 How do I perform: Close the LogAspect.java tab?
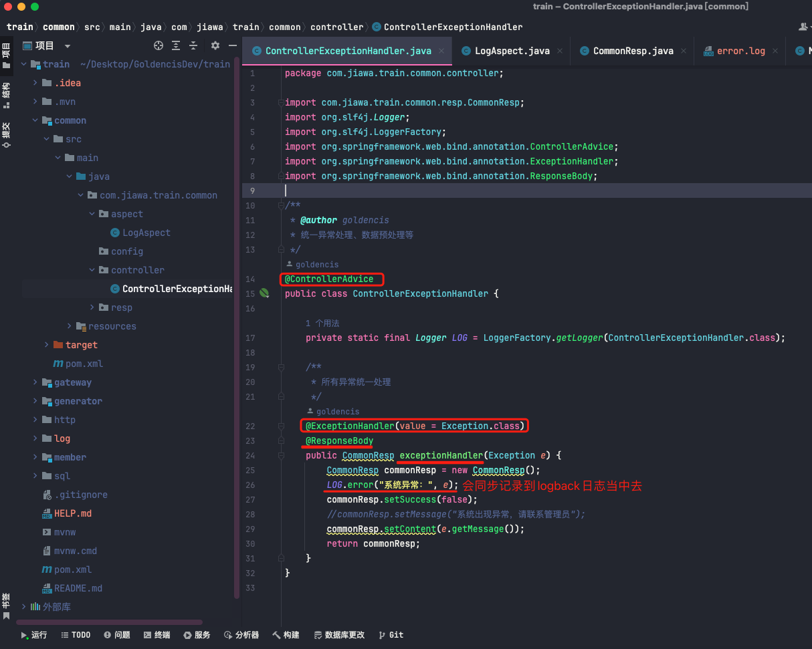[x=559, y=51]
